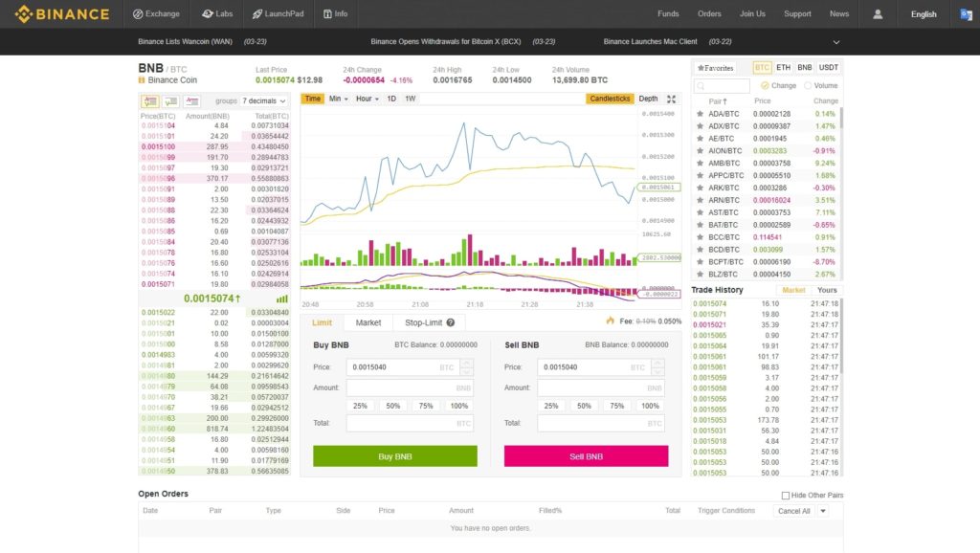Screen dimensions: 980x553
Task: Sort pairs by the Pair column
Action: tap(718, 101)
